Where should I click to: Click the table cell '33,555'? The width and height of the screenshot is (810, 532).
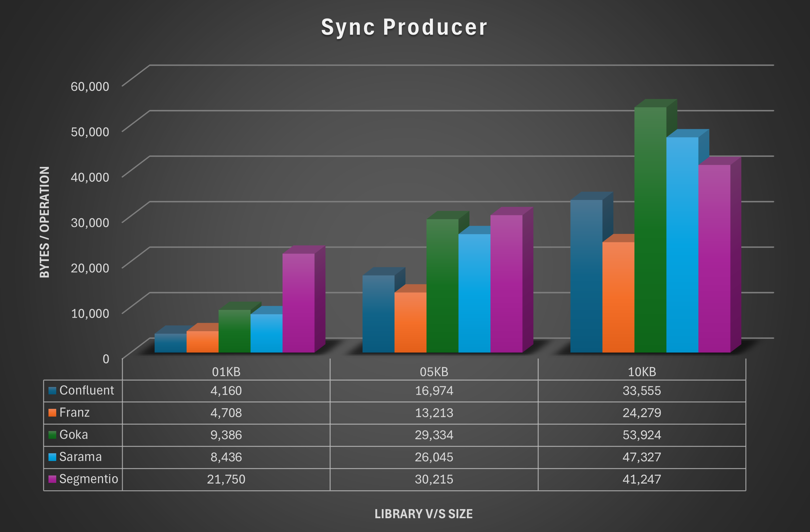(642, 390)
